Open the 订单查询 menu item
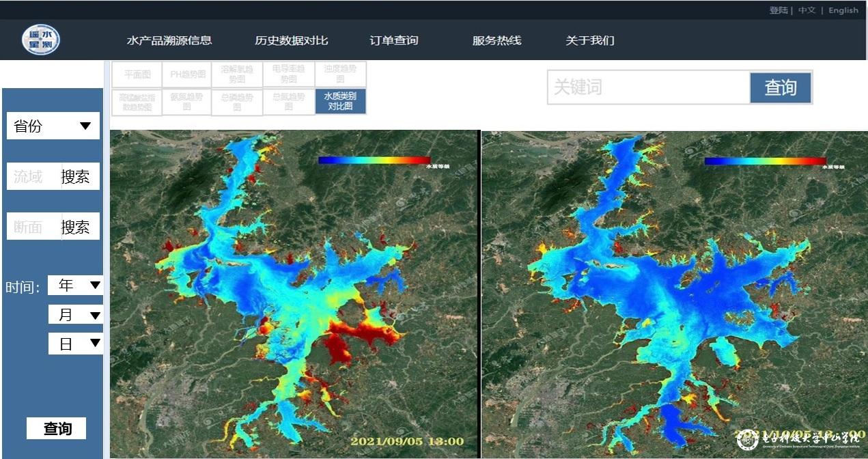 click(393, 40)
